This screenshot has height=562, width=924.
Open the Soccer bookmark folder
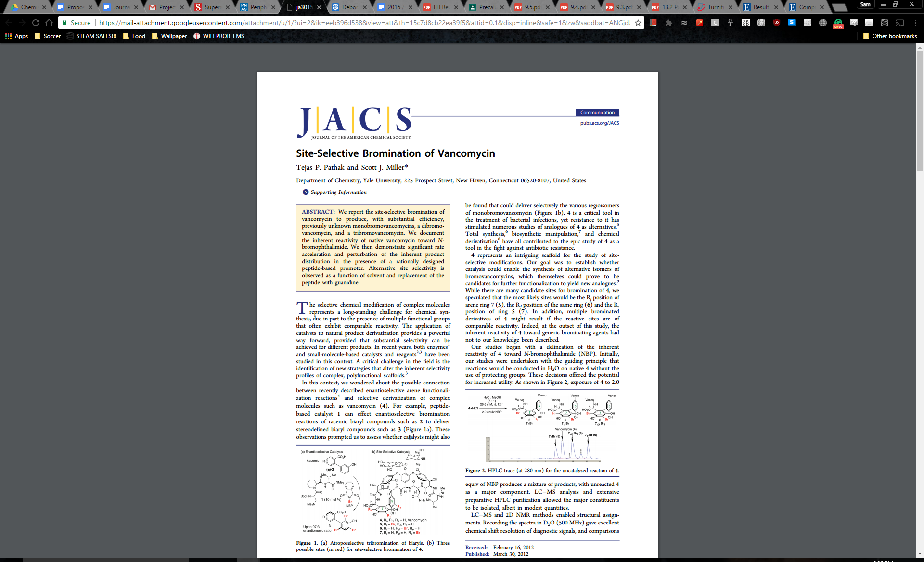(x=47, y=36)
